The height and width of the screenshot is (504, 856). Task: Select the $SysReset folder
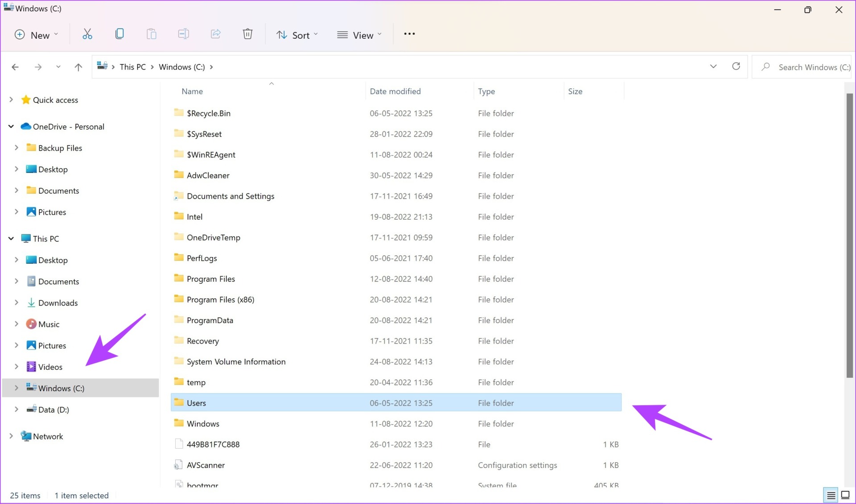(x=204, y=134)
